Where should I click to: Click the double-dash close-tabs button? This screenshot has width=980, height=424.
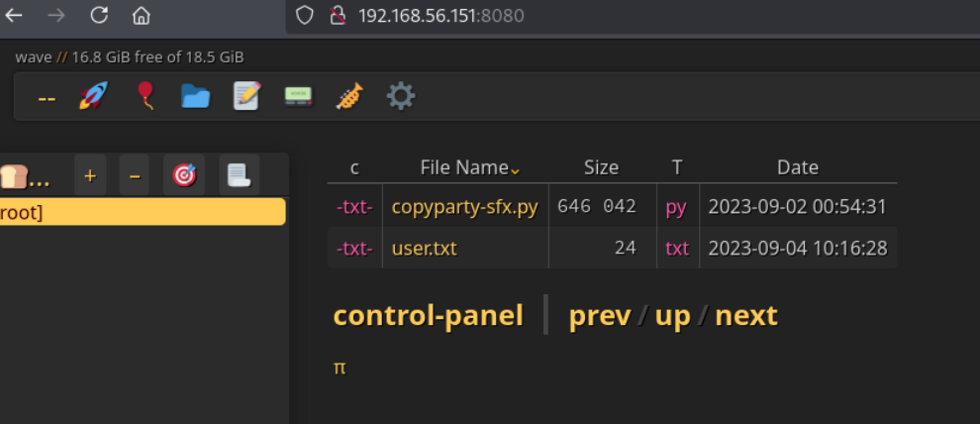(47, 97)
